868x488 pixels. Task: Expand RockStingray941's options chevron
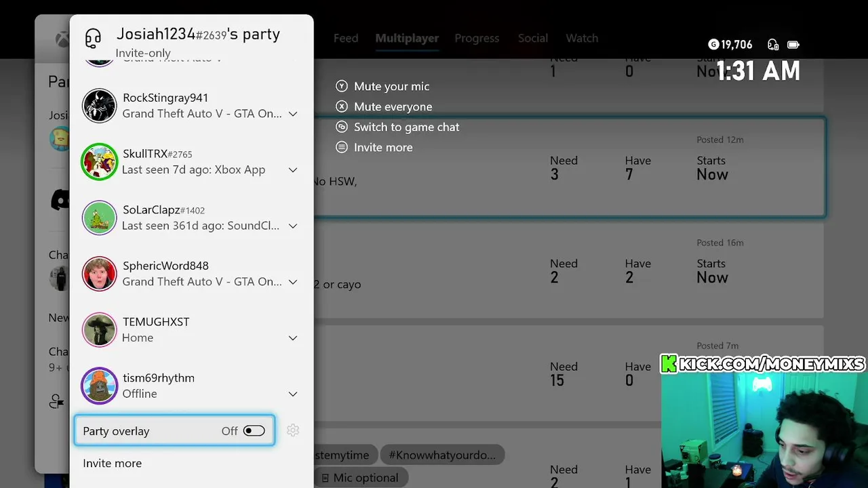[x=293, y=114]
